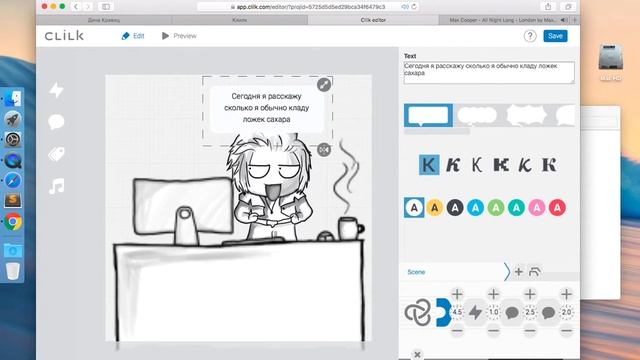This screenshot has height=360, width=640.
Task: Open Trash in the Dock
Action: click(13, 271)
